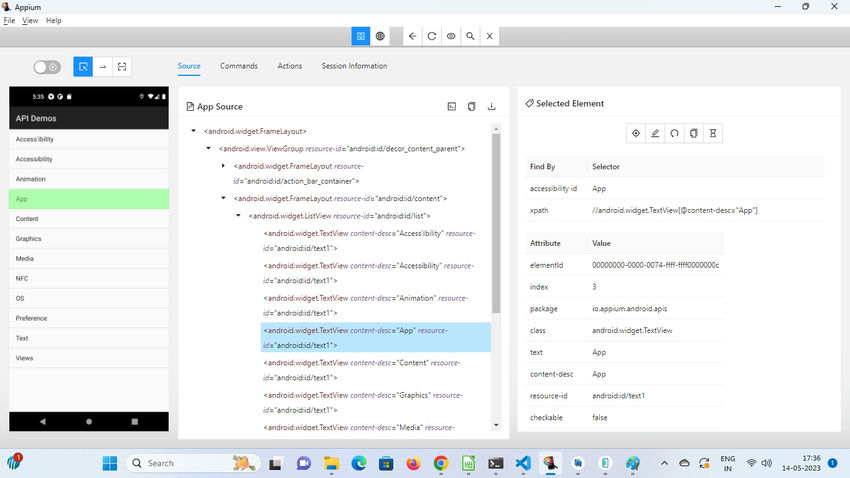
Task: Select the Accessibility TextView source node
Action: (x=369, y=273)
